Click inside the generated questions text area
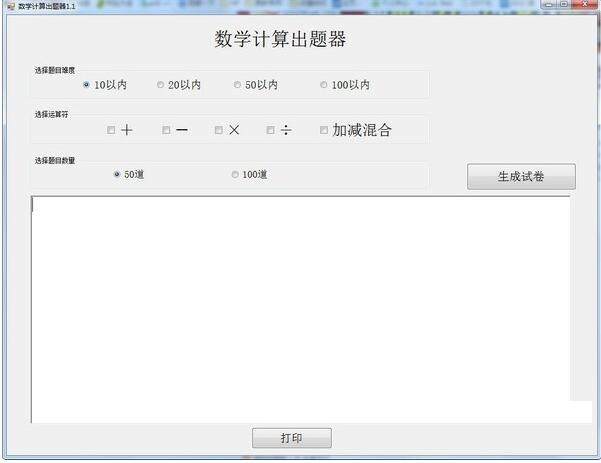This screenshot has height=463, width=601. (300, 310)
